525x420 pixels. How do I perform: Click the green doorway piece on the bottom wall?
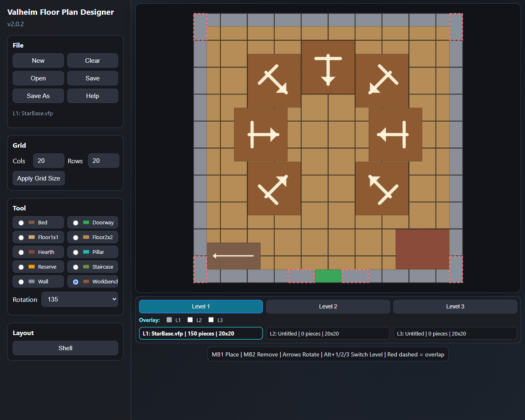pos(328,276)
